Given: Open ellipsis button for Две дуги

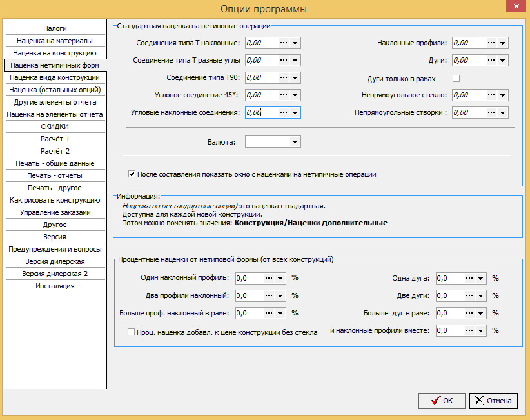Looking at the screenshot, I should (469, 296).
